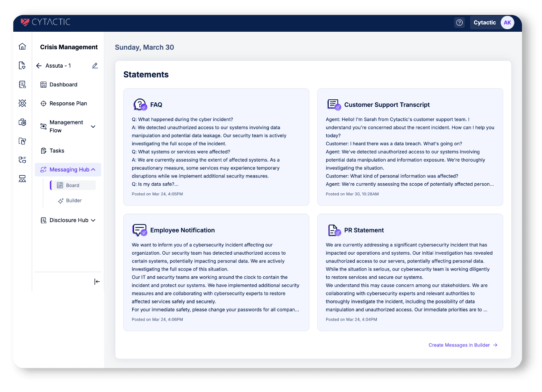
Task: Open the FAQ statement title
Action: pyautogui.click(x=156, y=105)
